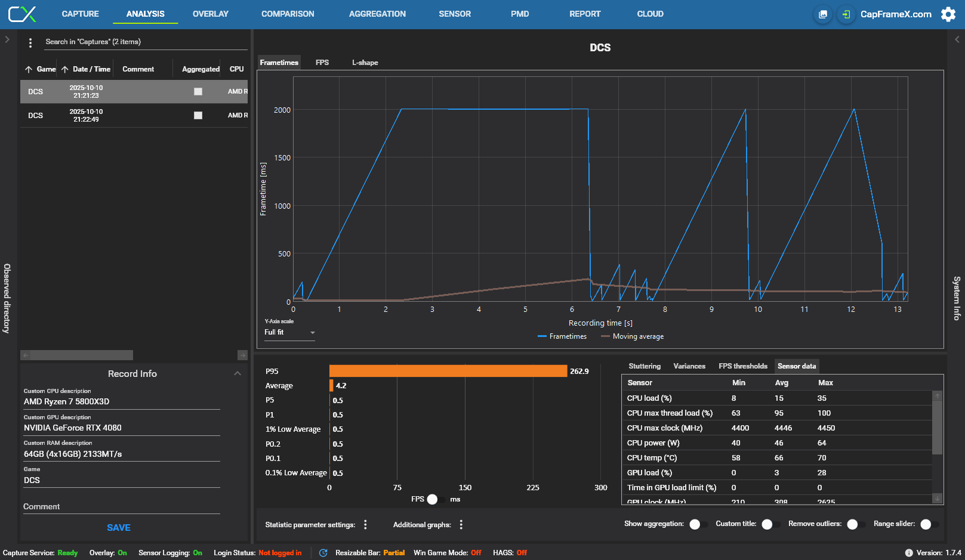
Task: Open the CapFrameX.com link
Action: click(x=896, y=14)
